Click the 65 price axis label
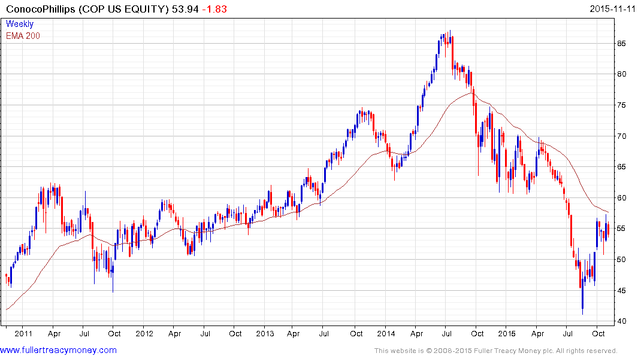The height and width of the screenshot is (359, 644). click(x=621, y=166)
